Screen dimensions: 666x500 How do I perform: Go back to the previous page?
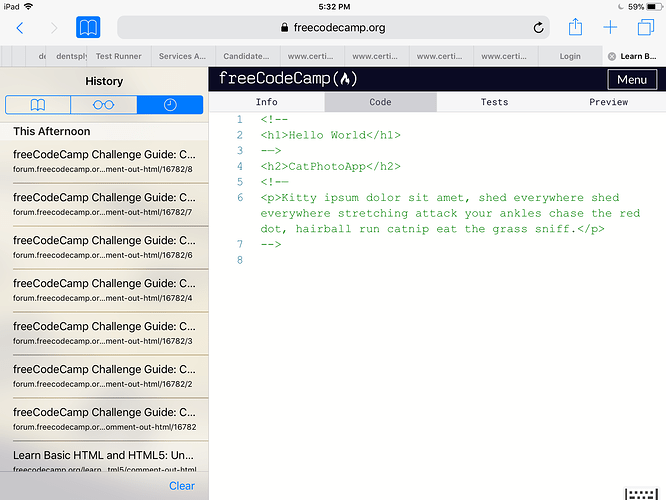click(x=20, y=28)
